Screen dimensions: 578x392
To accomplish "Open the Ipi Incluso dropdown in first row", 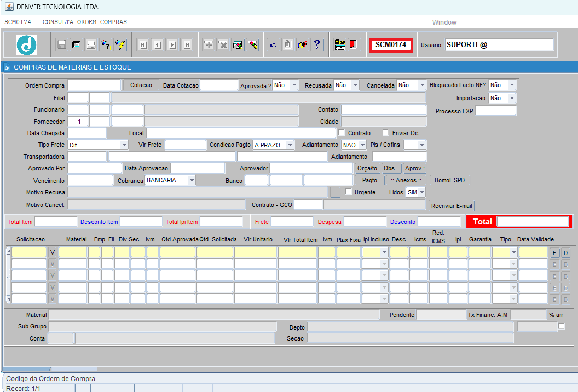I will click(x=384, y=252).
